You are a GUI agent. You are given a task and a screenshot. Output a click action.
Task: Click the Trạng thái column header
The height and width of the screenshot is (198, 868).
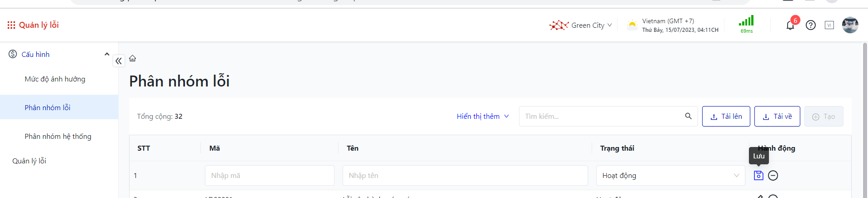[617, 148]
